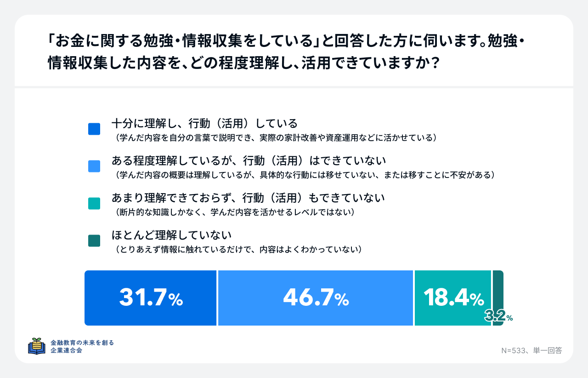Click the 金融教育の未来を創る企業連合会 logo text
The width and height of the screenshot is (588, 378).
82,346
